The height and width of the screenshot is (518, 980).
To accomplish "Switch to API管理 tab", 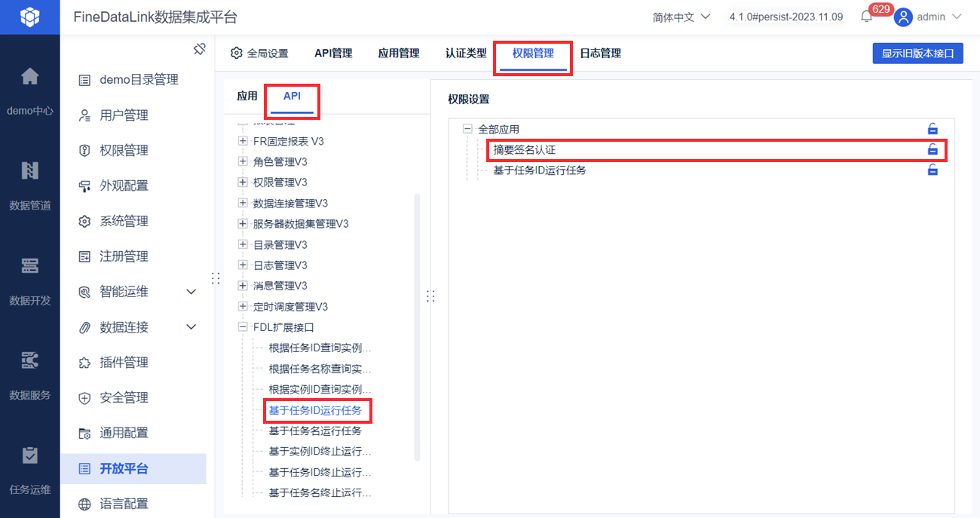I will coord(333,54).
